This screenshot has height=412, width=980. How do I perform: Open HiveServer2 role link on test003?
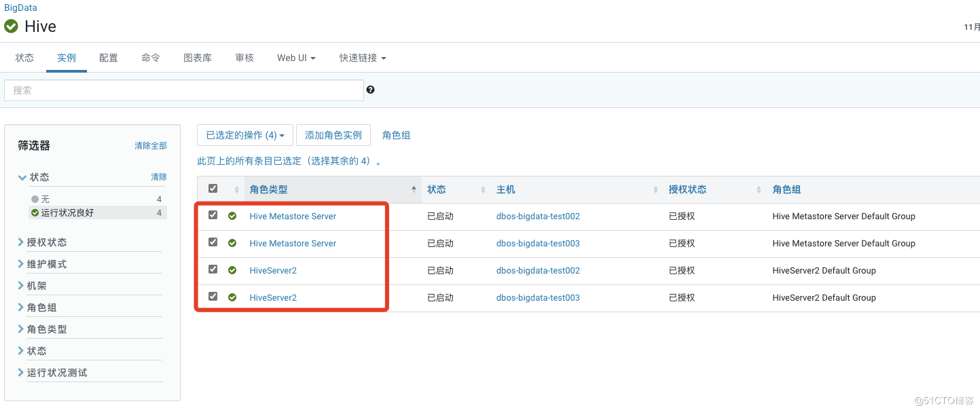point(273,297)
